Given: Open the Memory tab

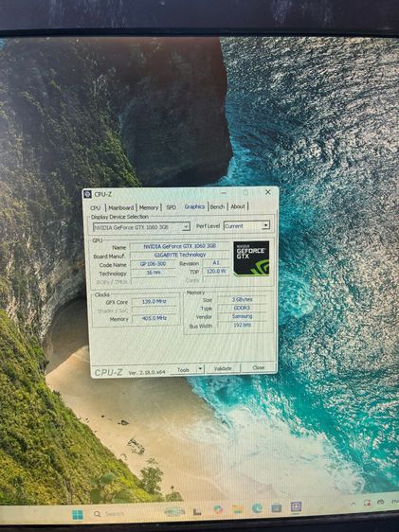Looking at the screenshot, I should pos(149,207).
